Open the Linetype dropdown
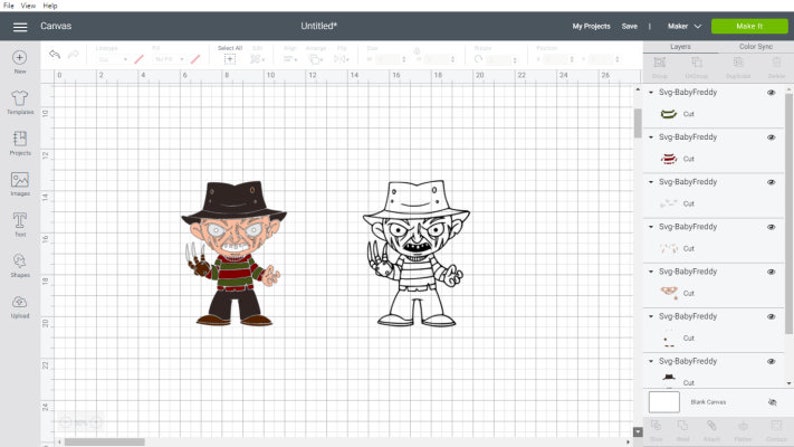This screenshot has width=794, height=447. click(x=112, y=59)
